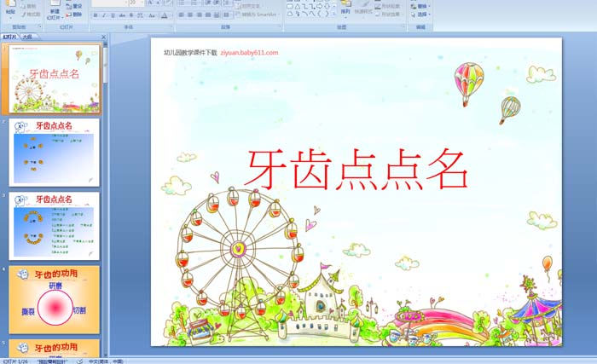
Task: Click the Format Painter button
Action: point(31,14)
